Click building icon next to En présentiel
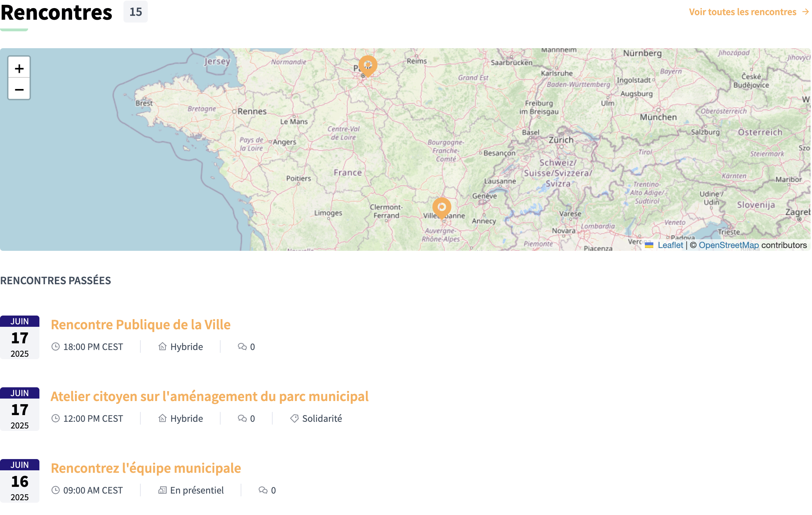 pos(162,490)
